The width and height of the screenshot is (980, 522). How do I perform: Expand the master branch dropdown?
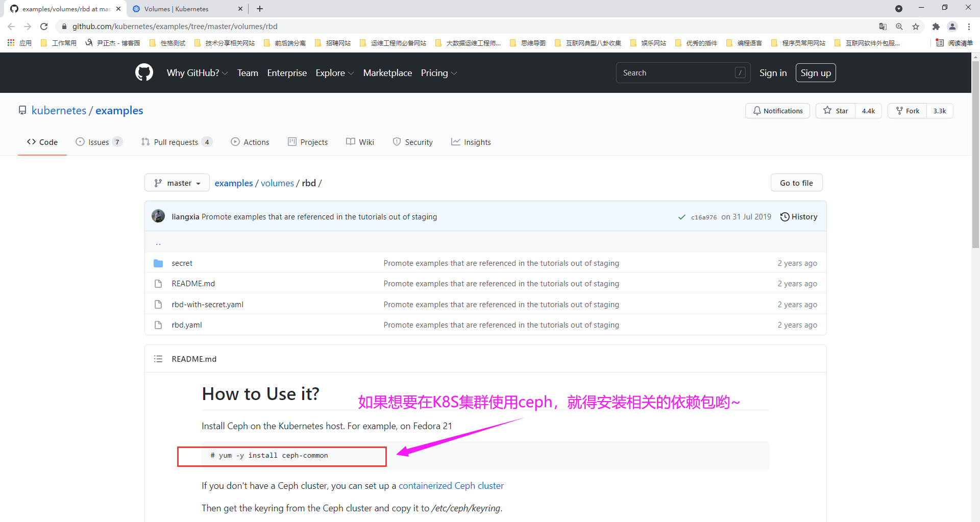click(177, 183)
